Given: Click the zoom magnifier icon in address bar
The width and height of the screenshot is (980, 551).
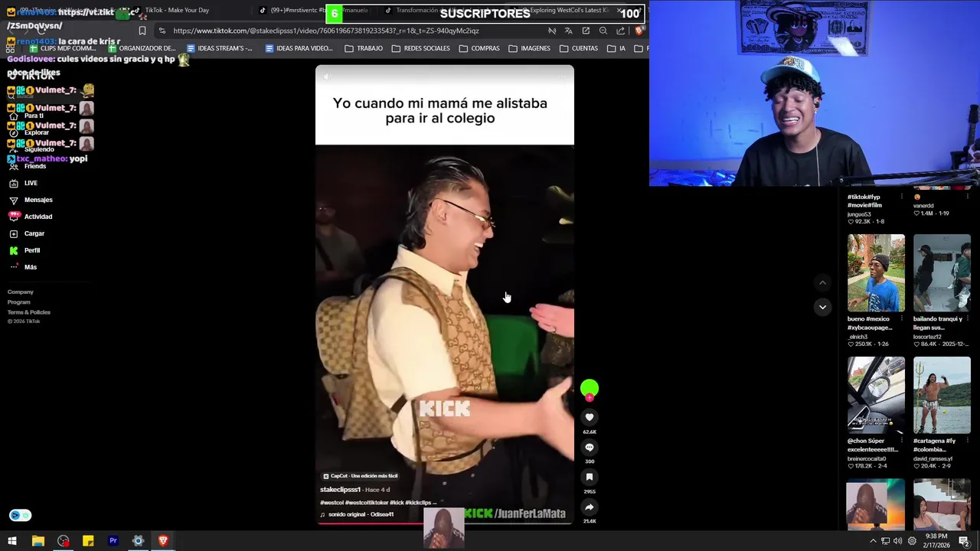Looking at the screenshot, I should (x=603, y=31).
